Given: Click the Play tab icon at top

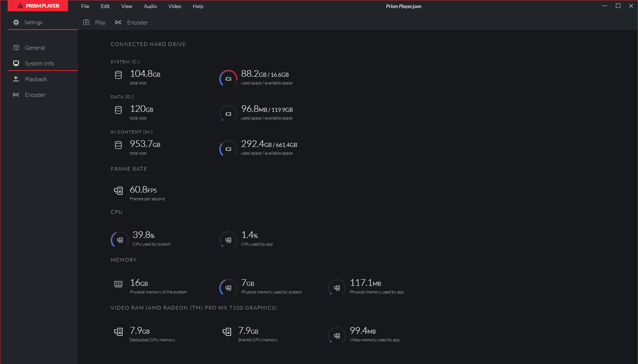Looking at the screenshot, I should pos(86,22).
